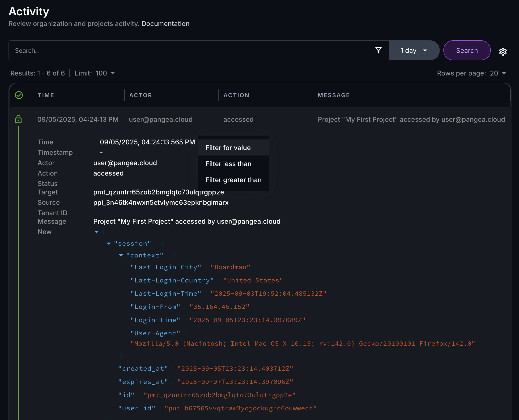Open the 1 day time range dropdown
This screenshot has height=420, width=519.
click(x=413, y=50)
